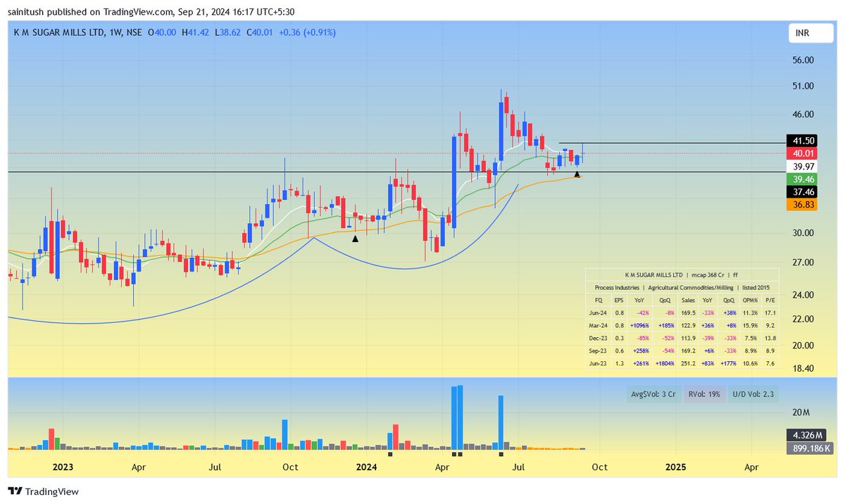This screenshot has height=504, width=845.
Task: Click the 122.9 sales value
Action: coord(689,325)
